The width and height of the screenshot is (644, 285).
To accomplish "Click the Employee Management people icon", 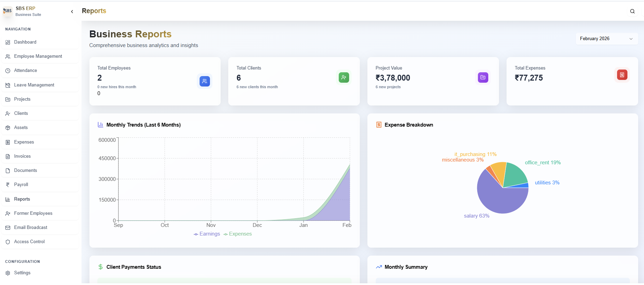I will click(8, 56).
